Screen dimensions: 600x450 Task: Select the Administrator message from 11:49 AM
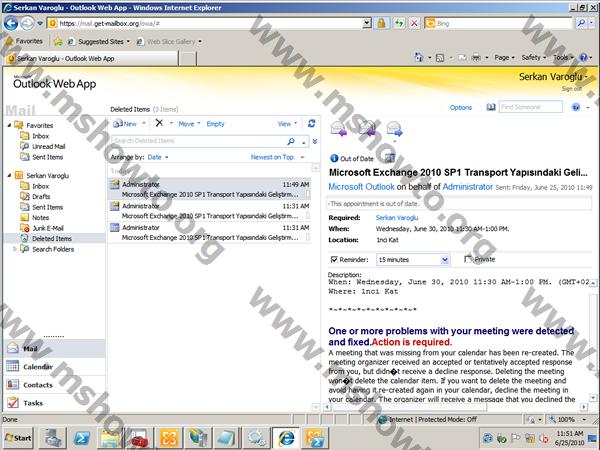[210, 189]
